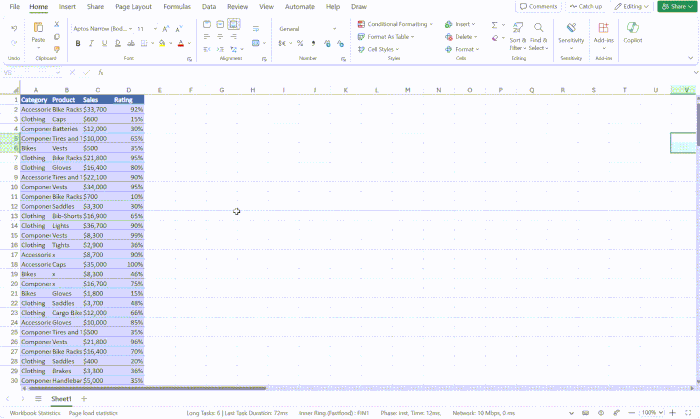
Task: Center text horizontally
Action: pyautogui.click(x=220, y=37)
